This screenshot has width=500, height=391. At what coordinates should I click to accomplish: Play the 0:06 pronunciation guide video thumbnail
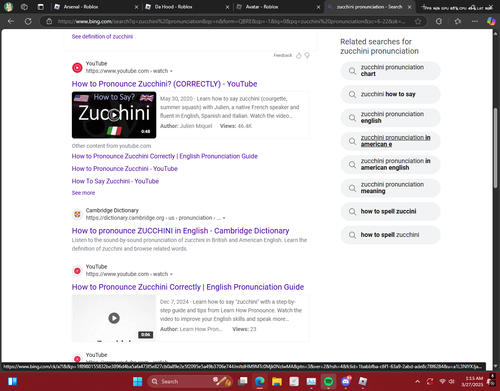tap(114, 318)
